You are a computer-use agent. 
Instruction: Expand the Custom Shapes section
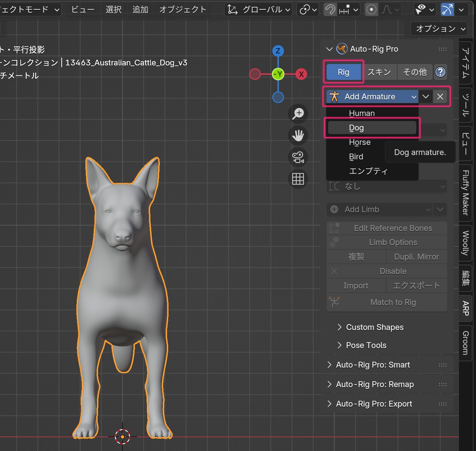[374, 327]
